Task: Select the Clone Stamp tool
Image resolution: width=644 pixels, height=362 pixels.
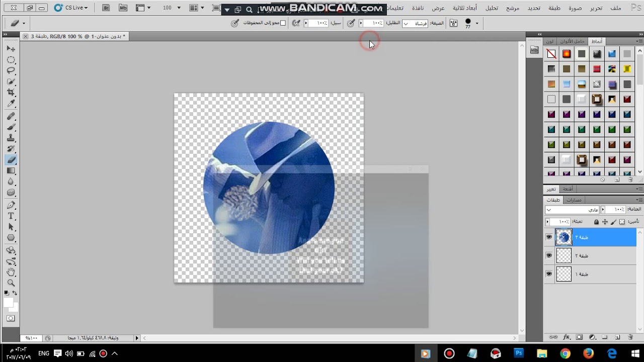Action: tap(11, 138)
